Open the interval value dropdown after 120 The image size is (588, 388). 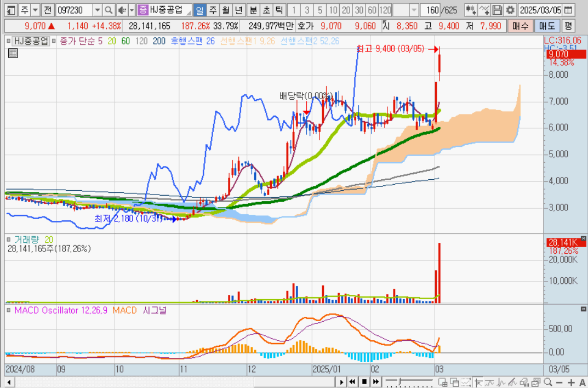[414, 10]
